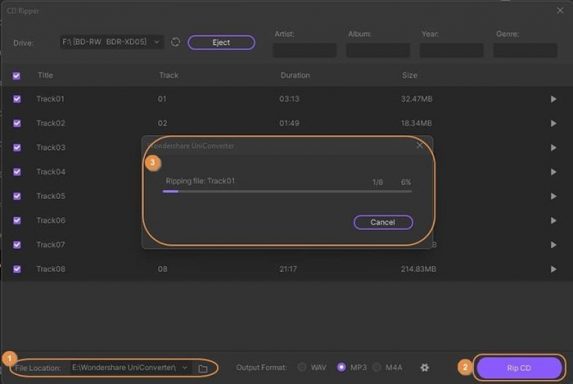
Task: Play preview of Track02
Action: tap(554, 123)
